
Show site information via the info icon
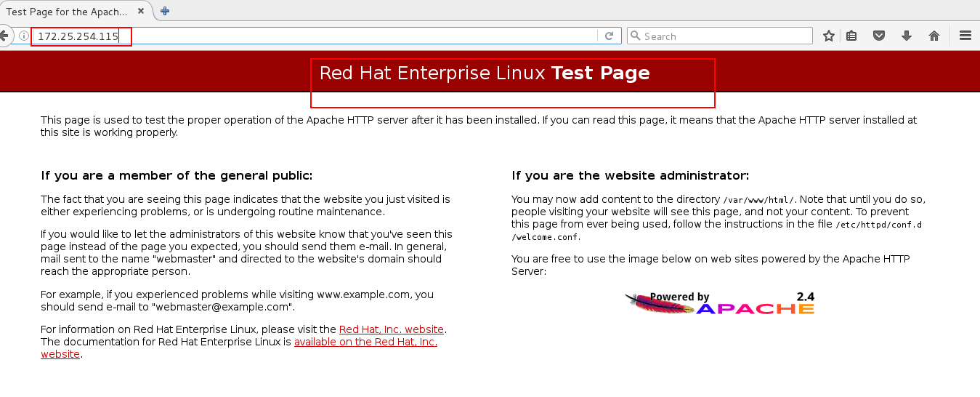(x=23, y=36)
